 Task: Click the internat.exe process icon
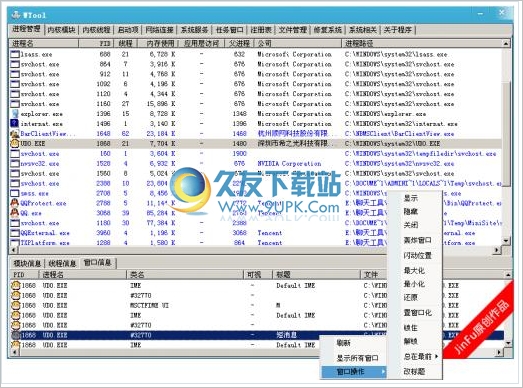pos(15,124)
